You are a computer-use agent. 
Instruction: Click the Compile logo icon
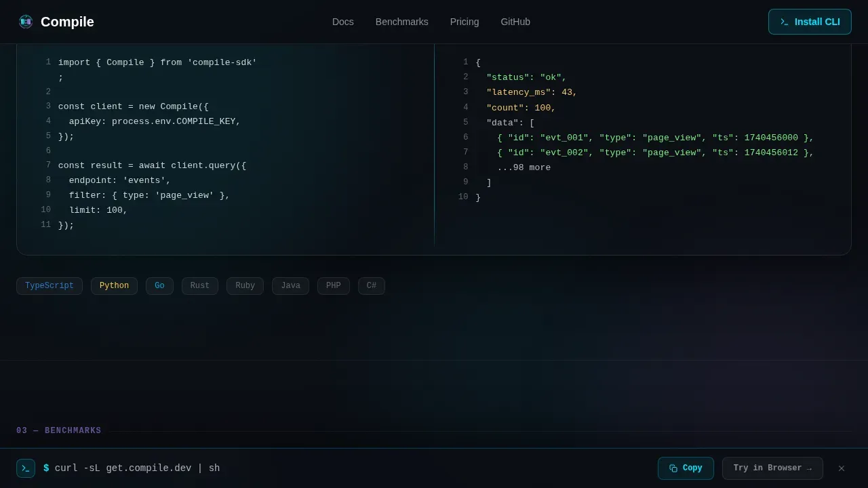pos(26,22)
